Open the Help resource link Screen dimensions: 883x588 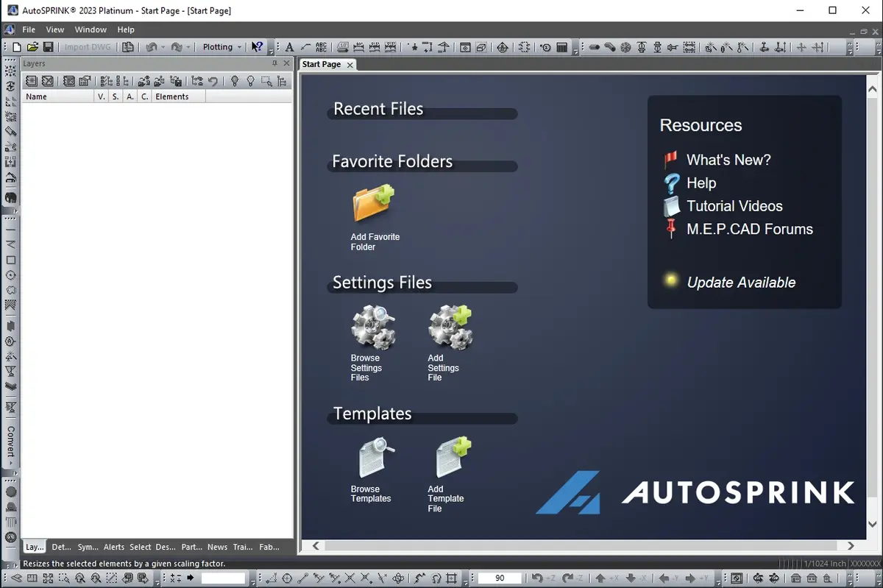(x=701, y=183)
